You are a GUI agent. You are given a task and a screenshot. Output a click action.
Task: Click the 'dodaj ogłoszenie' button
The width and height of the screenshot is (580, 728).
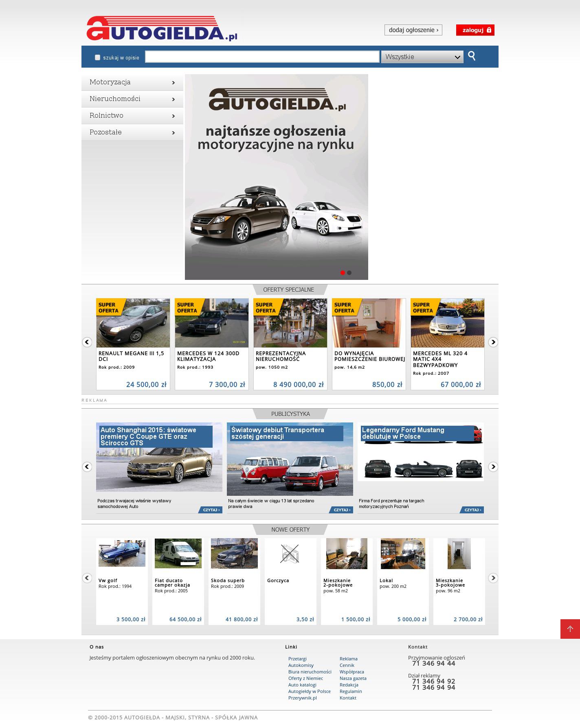(413, 30)
